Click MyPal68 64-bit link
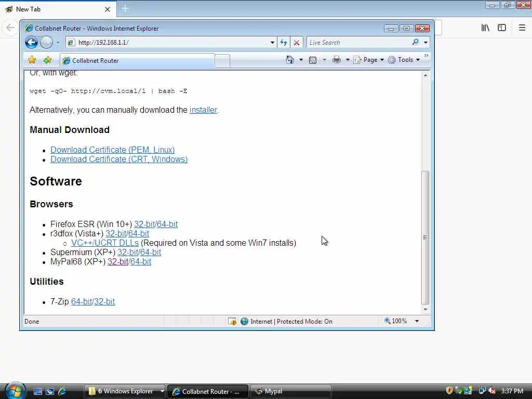532x399 pixels. [x=141, y=262]
